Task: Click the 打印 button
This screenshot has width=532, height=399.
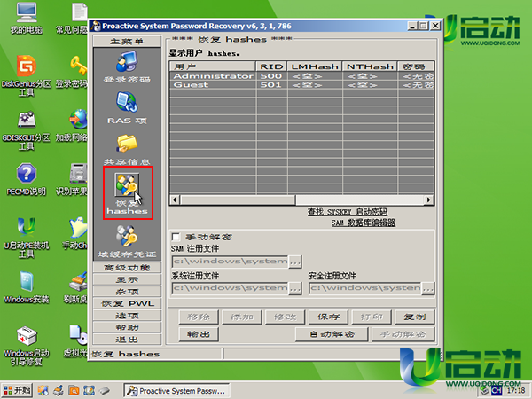Action: (x=372, y=317)
